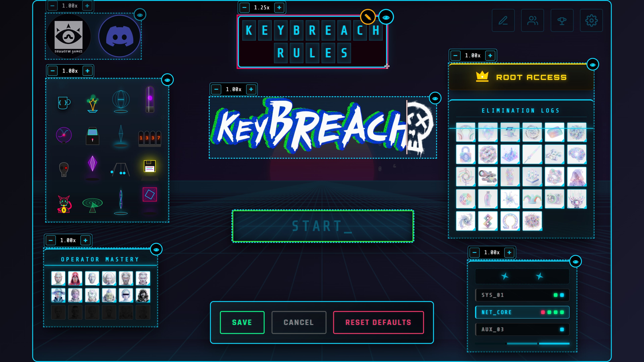Click the ROOT ACCESS banner

(x=521, y=77)
